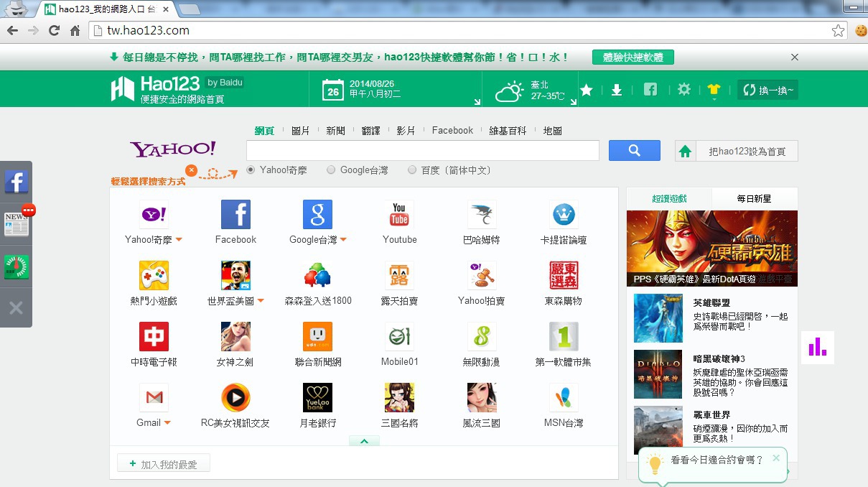Close the top promotion banner
868x487 pixels.
[x=795, y=57]
